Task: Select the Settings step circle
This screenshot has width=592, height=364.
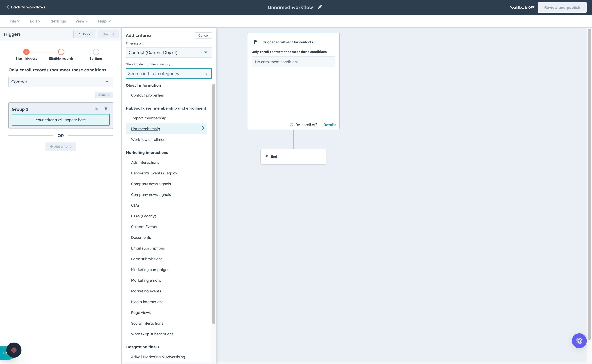Action: 96,52
